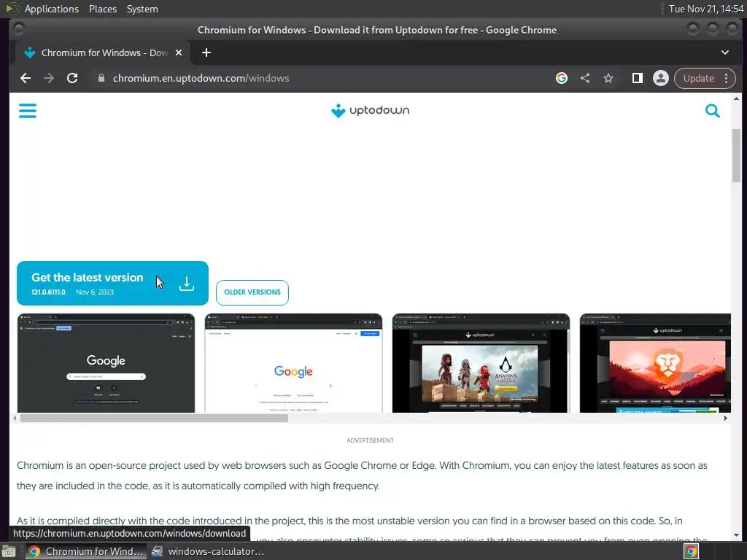This screenshot has width=747, height=560.
Task: Click Get the latest version button
Action: 112,283
